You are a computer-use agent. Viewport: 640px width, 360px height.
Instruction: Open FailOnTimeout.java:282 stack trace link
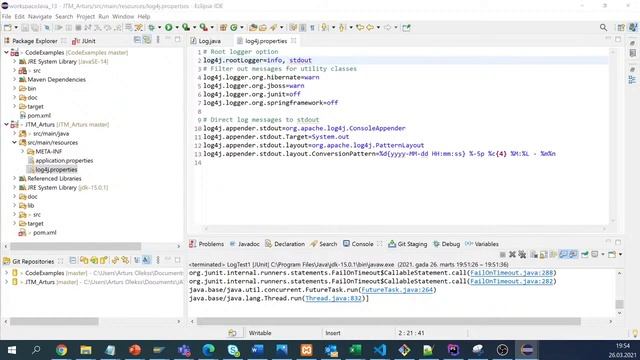[x=511, y=281]
